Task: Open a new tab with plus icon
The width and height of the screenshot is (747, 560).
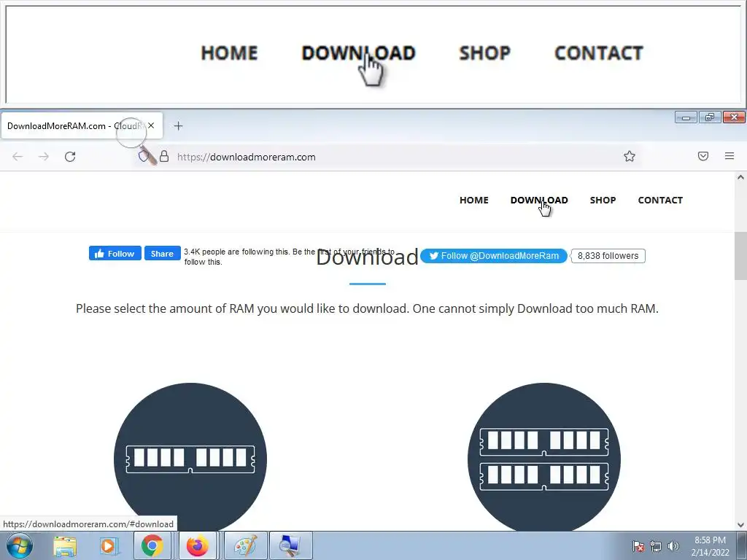Action: click(x=178, y=125)
